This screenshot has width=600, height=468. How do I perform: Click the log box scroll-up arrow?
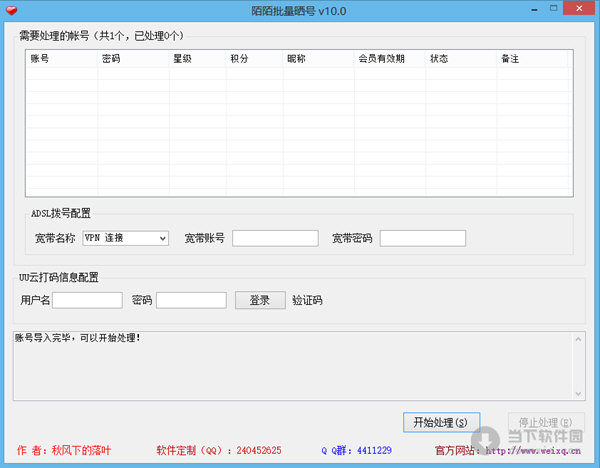[577, 340]
